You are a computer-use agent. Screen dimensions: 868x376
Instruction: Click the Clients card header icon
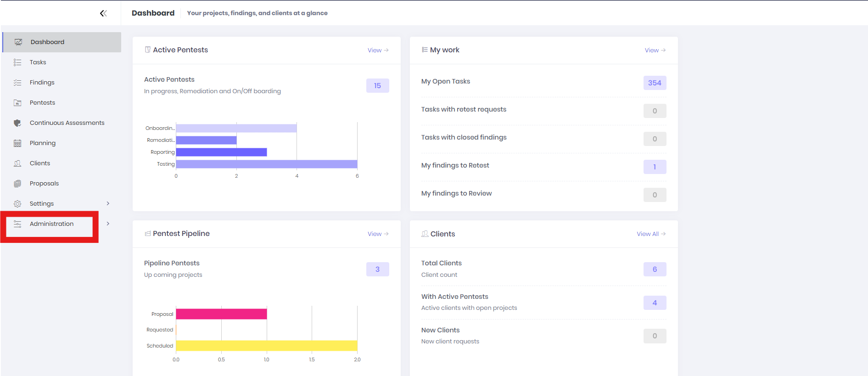click(x=425, y=234)
